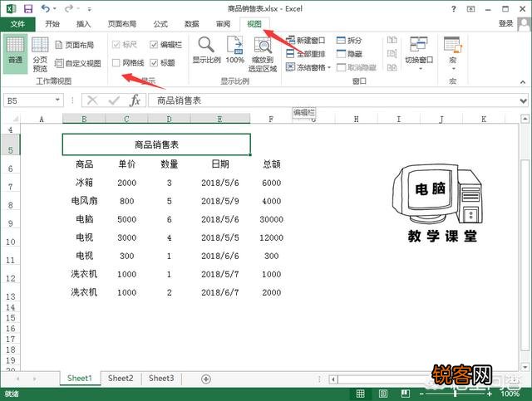Click the Enter checkmark in formula bar

(x=113, y=100)
